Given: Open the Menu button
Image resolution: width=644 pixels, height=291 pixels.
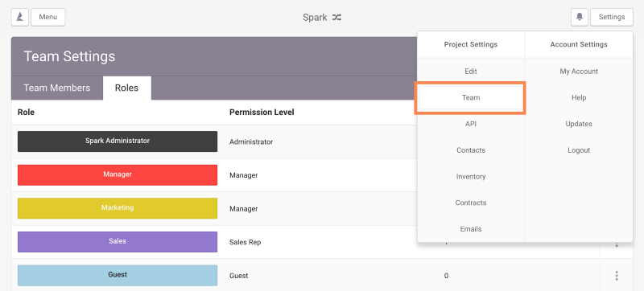Looking at the screenshot, I should pos(48,17).
